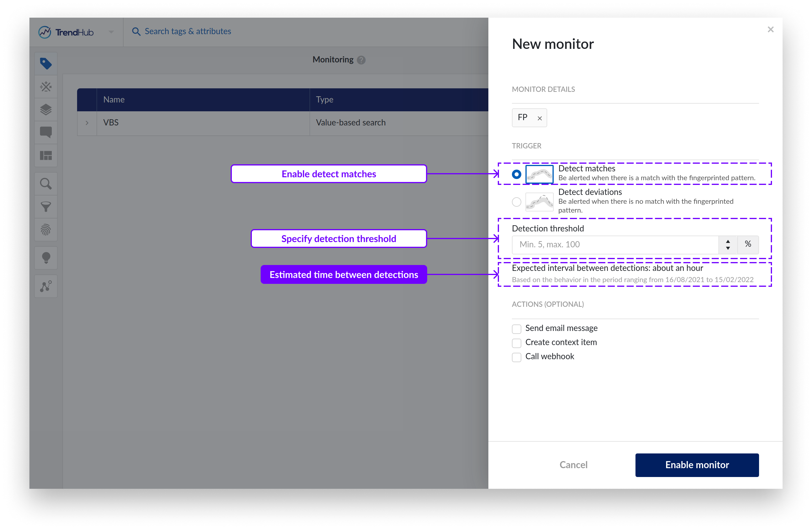
Task: Open the TrendHub app switcher dropdown
Action: (111, 32)
